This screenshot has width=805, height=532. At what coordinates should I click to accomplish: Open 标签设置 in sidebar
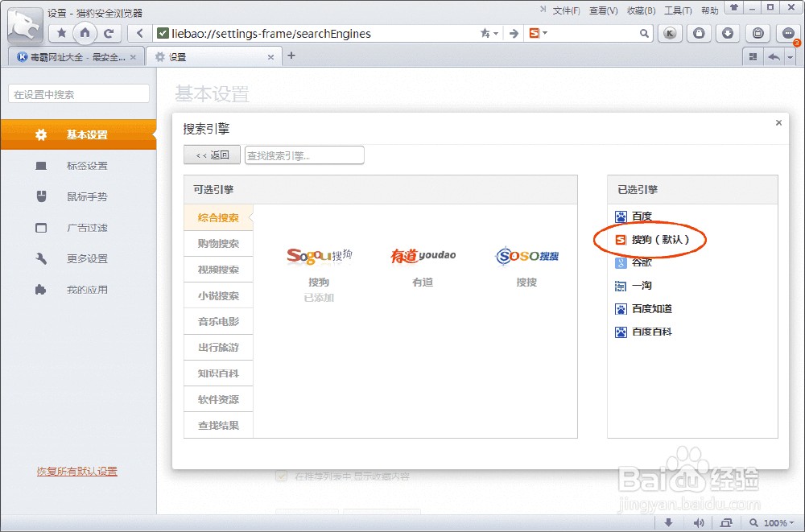point(78,166)
